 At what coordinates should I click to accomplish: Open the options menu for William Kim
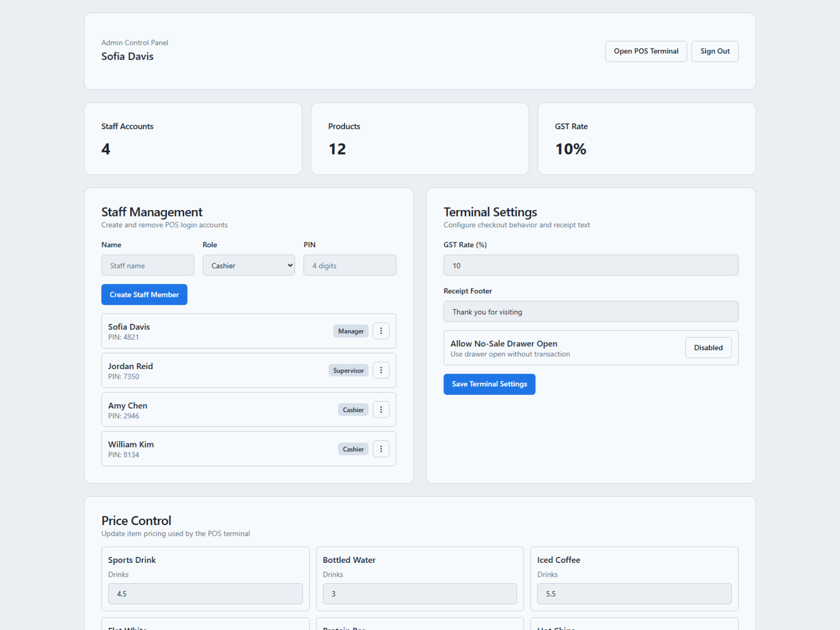pos(381,449)
